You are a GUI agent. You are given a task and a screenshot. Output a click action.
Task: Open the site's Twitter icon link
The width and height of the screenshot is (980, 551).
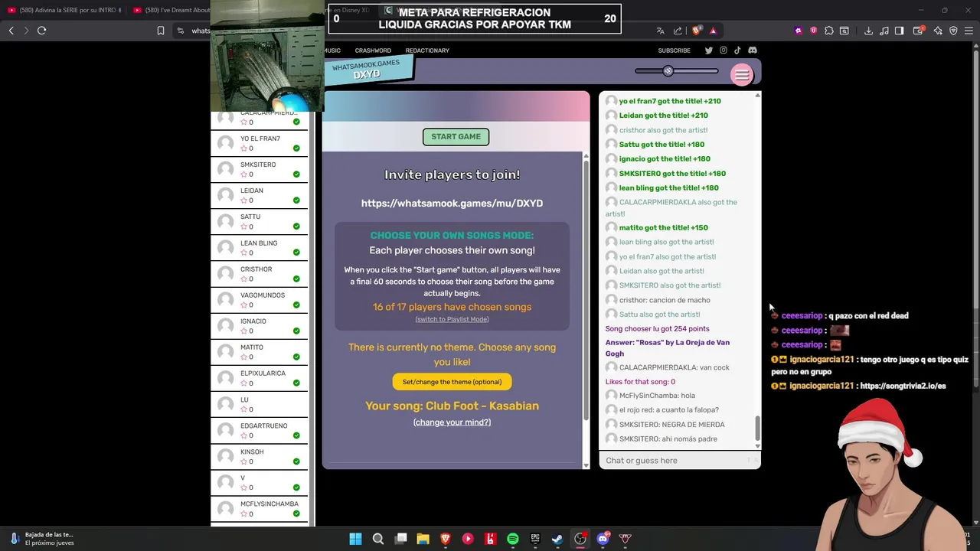pyautogui.click(x=708, y=51)
